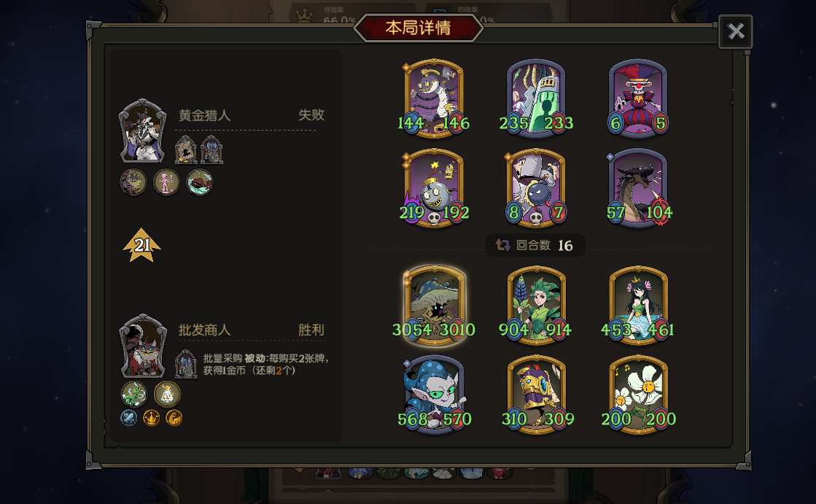Select the water fairy card 453/461
The image size is (816, 504).
click(638, 306)
